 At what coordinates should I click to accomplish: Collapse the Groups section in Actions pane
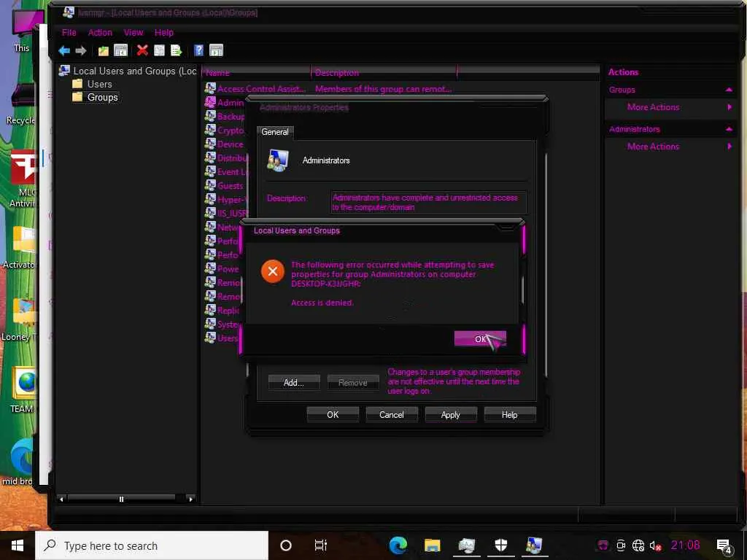[x=729, y=90]
